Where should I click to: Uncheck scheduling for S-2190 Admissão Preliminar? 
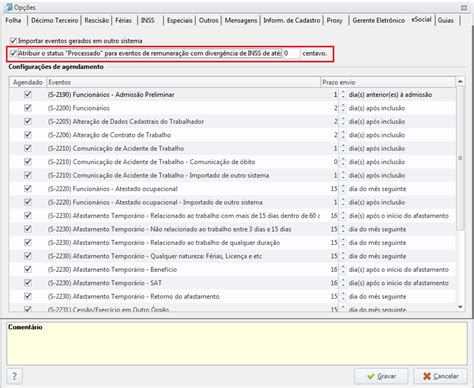coord(28,94)
